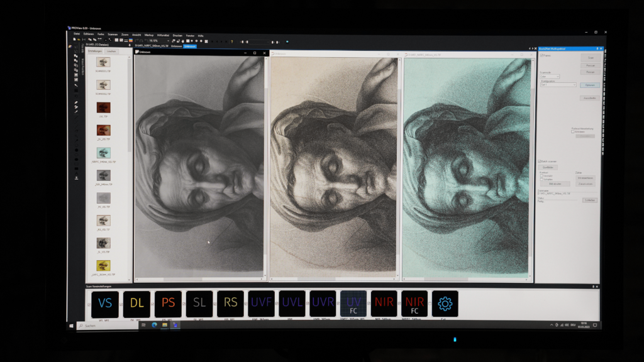
Task: Click the Zurücksetzen counter button
Action: [x=586, y=184]
